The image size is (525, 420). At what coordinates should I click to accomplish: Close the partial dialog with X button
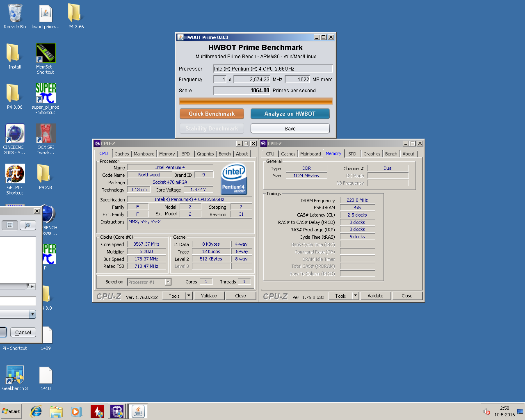click(37, 211)
